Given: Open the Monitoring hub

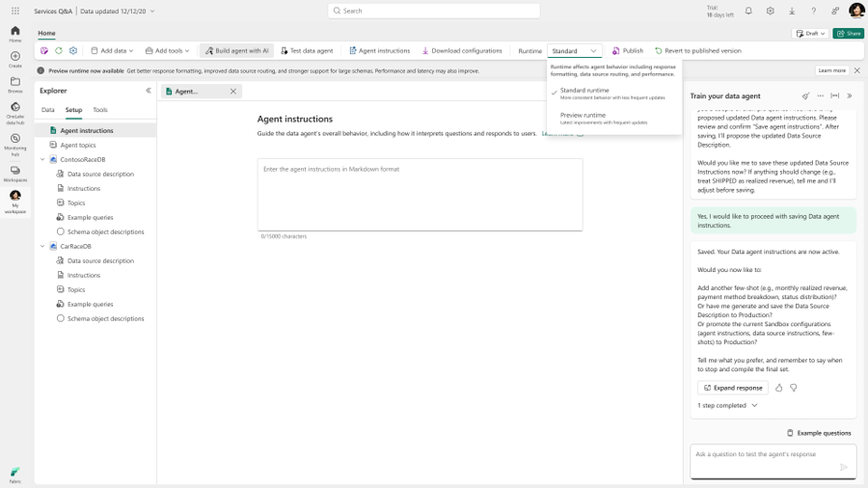Looking at the screenshot, I should click(x=14, y=145).
